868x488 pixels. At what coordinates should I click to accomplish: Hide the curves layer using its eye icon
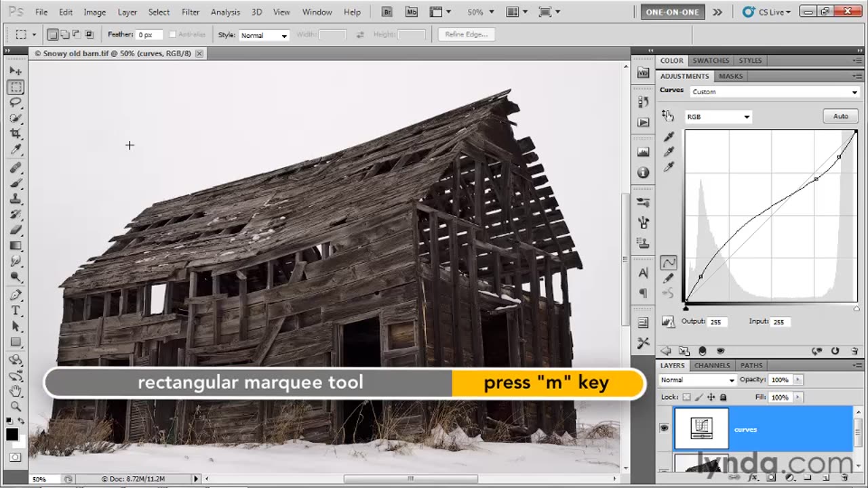coord(664,428)
